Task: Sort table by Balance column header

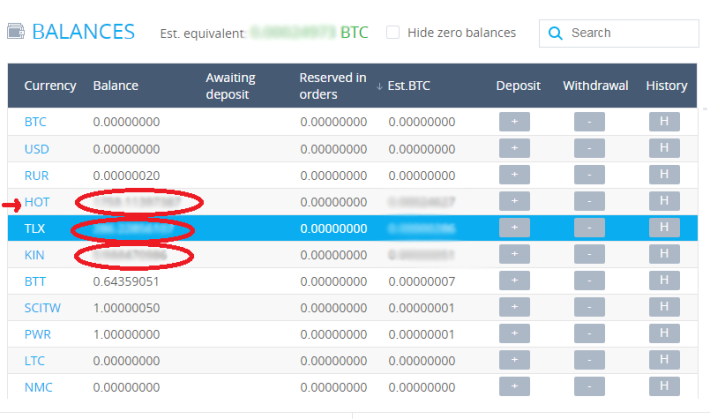Action: coord(115,86)
